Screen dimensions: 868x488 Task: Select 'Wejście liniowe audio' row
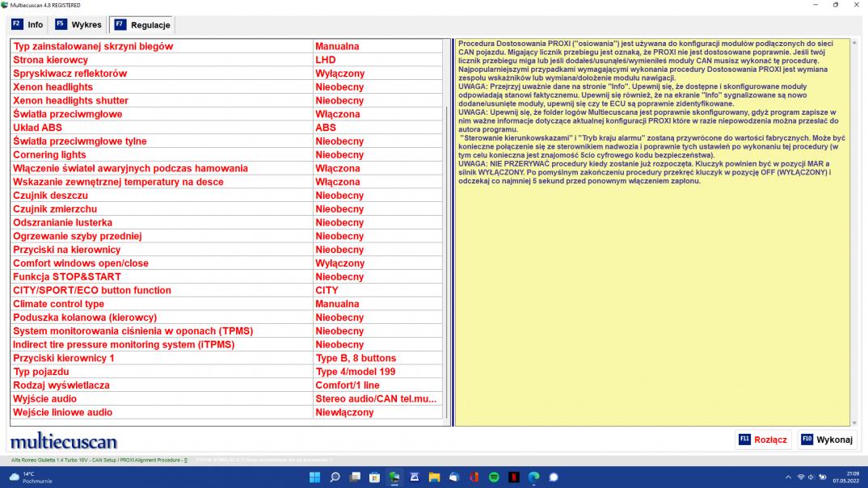[x=226, y=412]
